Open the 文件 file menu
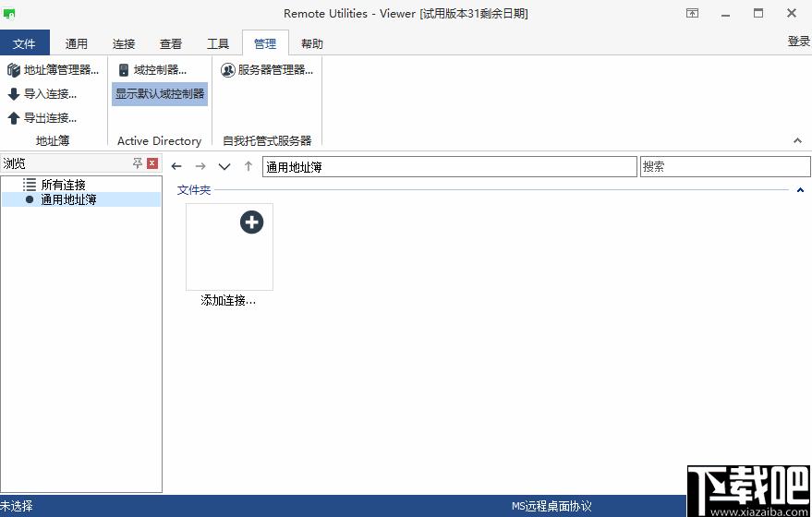Screen dimensions: 812x517 [24, 43]
